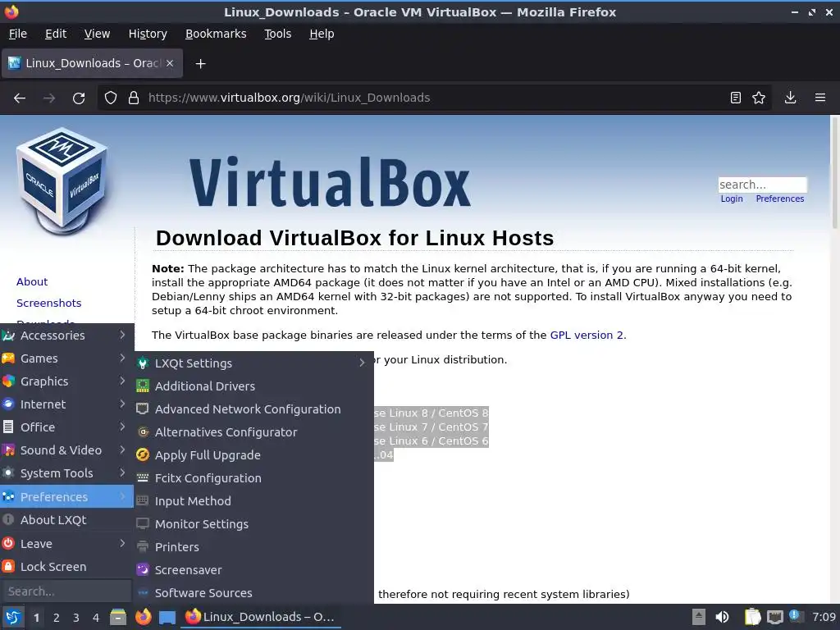Screen dimensions: 840x630
Task: Open the Tools menu
Action: 277,34
